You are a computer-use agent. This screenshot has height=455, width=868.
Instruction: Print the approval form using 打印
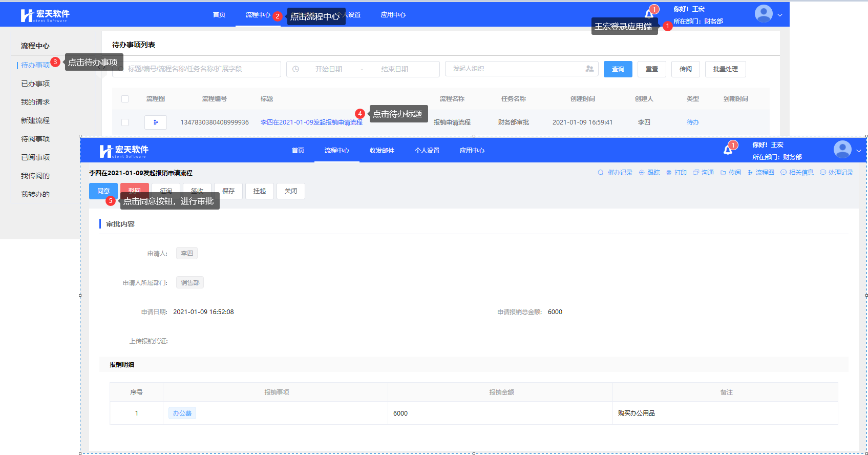(676, 173)
